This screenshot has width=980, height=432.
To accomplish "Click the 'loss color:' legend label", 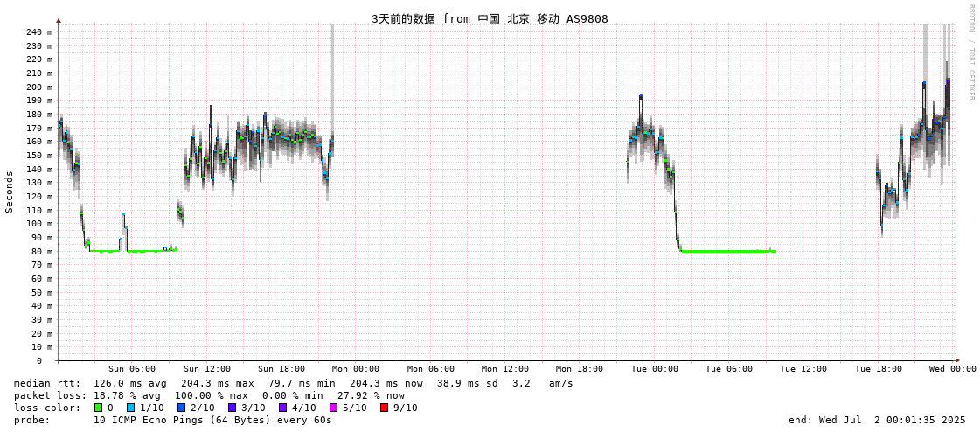I will click(47, 408).
